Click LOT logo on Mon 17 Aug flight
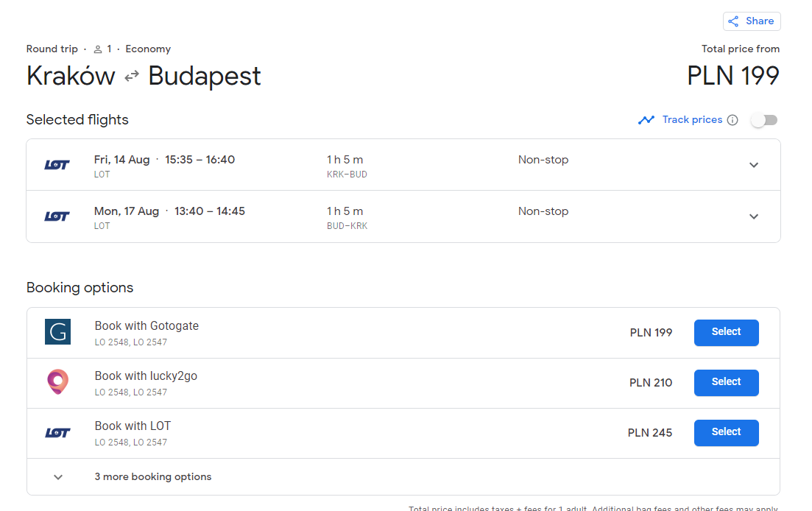The height and width of the screenshot is (511, 812). [x=57, y=216]
